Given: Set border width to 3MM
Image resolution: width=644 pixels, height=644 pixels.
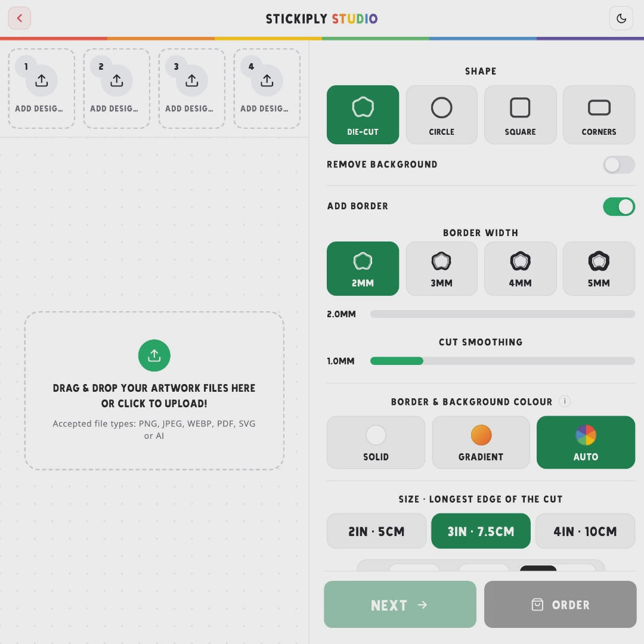Looking at the screenshot, I should [x=441, y=268].
